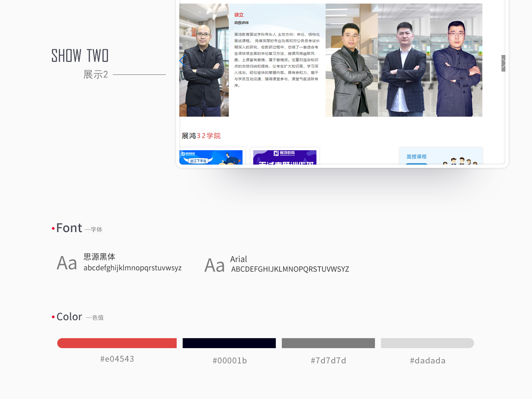The height and width of the screenshot is (399, 532).
Task: Click the 高级讲师 title under 徐立
Action: (241, 23)
